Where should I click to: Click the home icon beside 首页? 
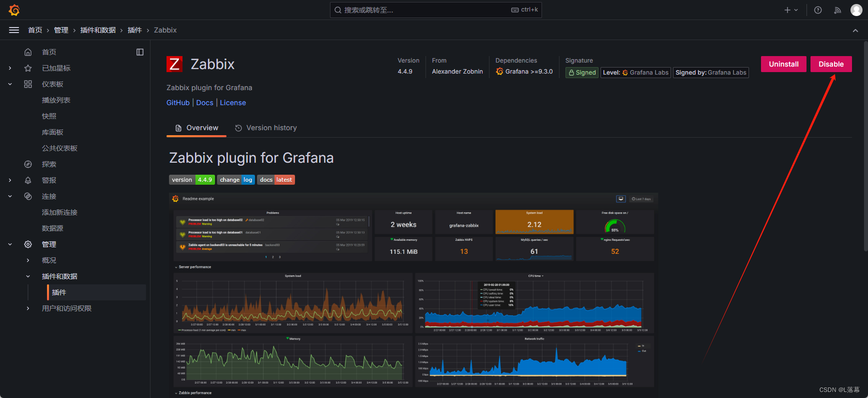coord(28,52)
